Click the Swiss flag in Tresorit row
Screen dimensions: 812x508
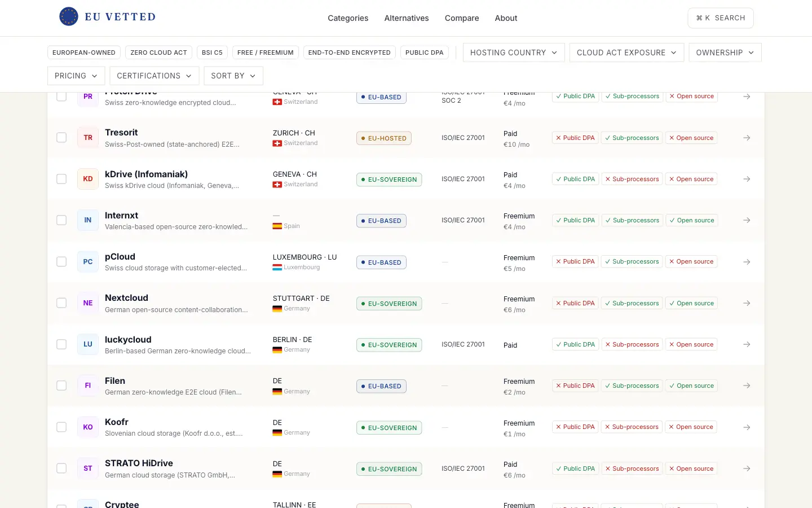277,143
